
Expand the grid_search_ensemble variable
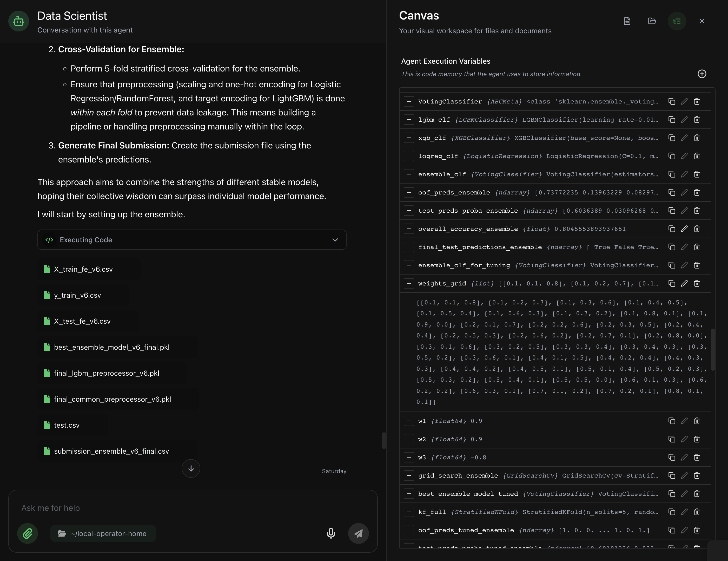(409, 476)
